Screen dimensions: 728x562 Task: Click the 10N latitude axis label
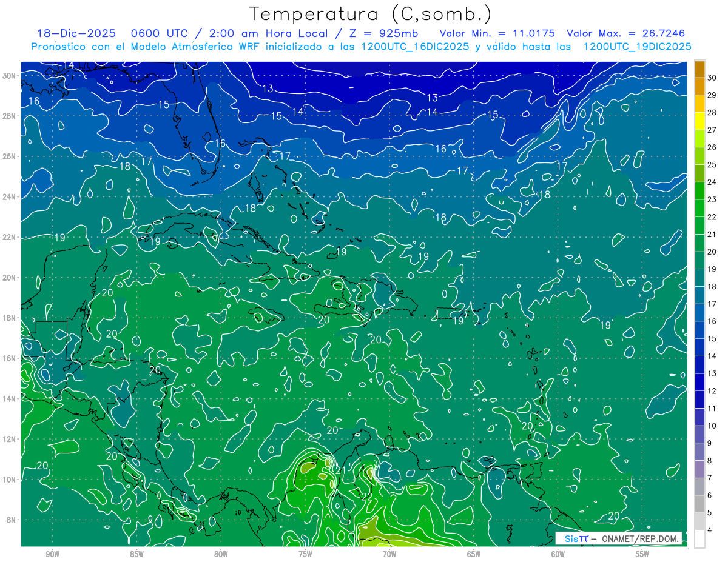pyautogui.click(x=10, y=479)
